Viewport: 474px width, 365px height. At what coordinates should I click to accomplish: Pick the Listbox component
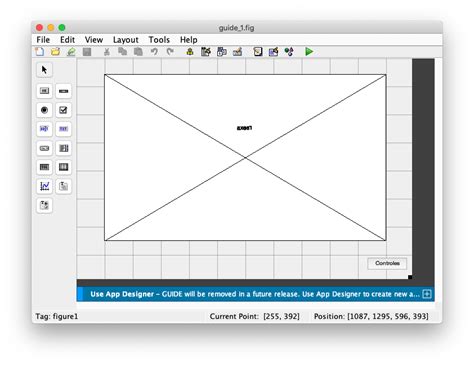(63, 148)
